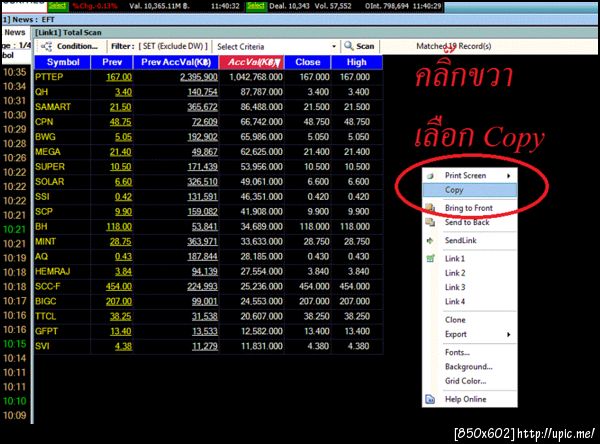The height and width of the screenshot is (444, 600).
Task: Click SAMART prev acc value 365,672
Action: point(202,107)
